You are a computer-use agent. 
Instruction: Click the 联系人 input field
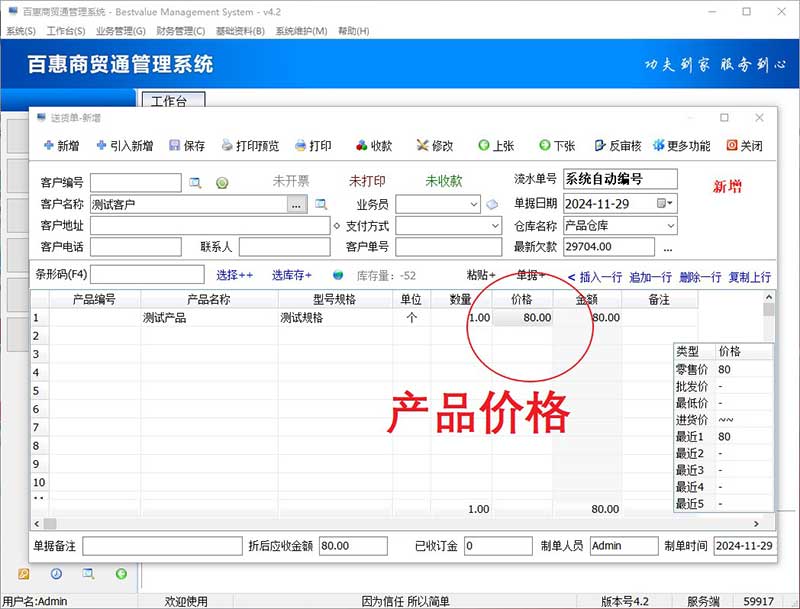pos(285,247)
